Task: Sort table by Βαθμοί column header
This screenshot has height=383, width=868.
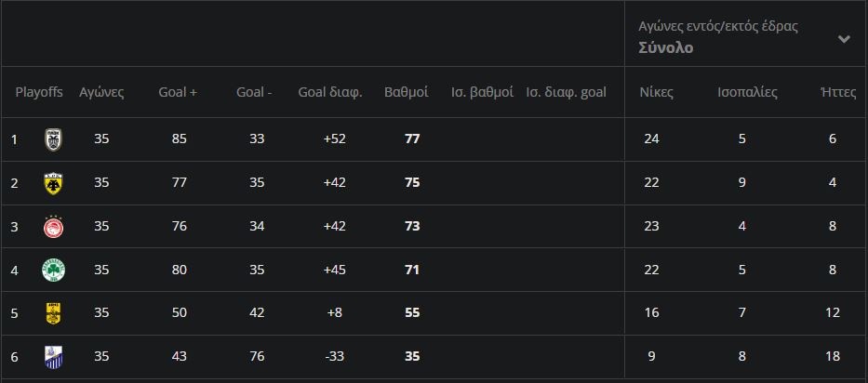Action: tap(406, 92)
